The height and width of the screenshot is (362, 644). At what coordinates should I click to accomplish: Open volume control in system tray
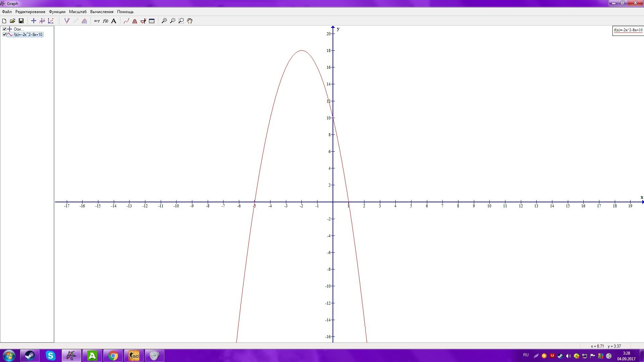568,356
